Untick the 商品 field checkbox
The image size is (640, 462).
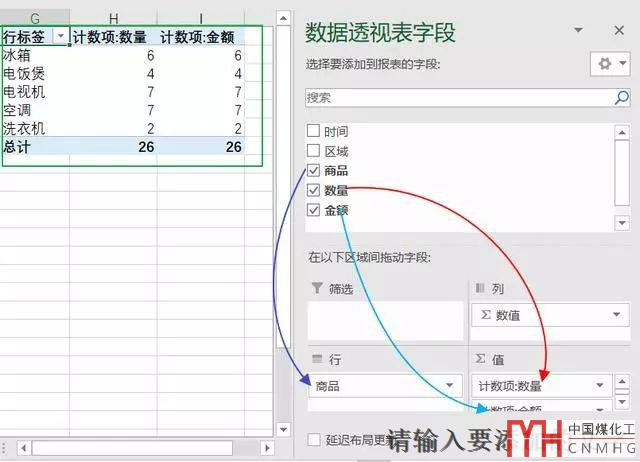(313, 170)
